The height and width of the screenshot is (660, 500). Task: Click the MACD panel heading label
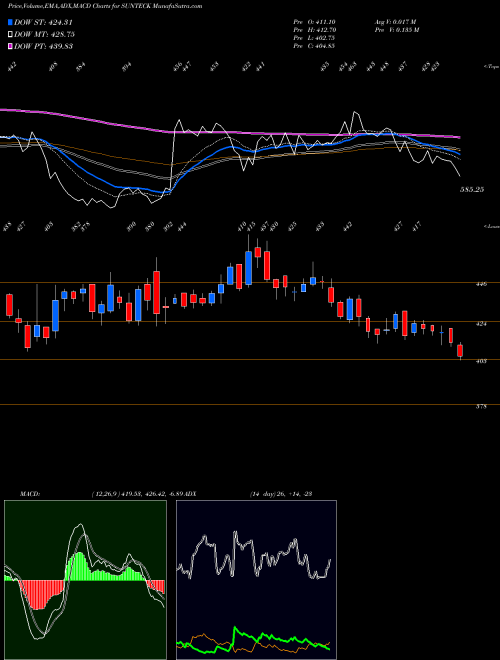(30, 494)
